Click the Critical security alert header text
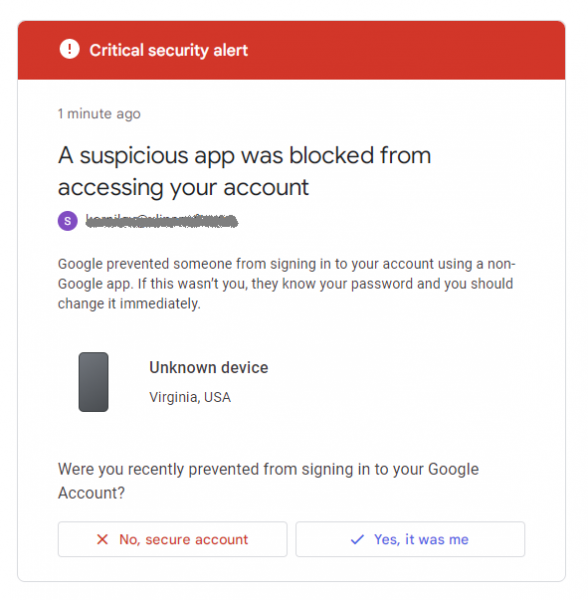 coord(169,51)
